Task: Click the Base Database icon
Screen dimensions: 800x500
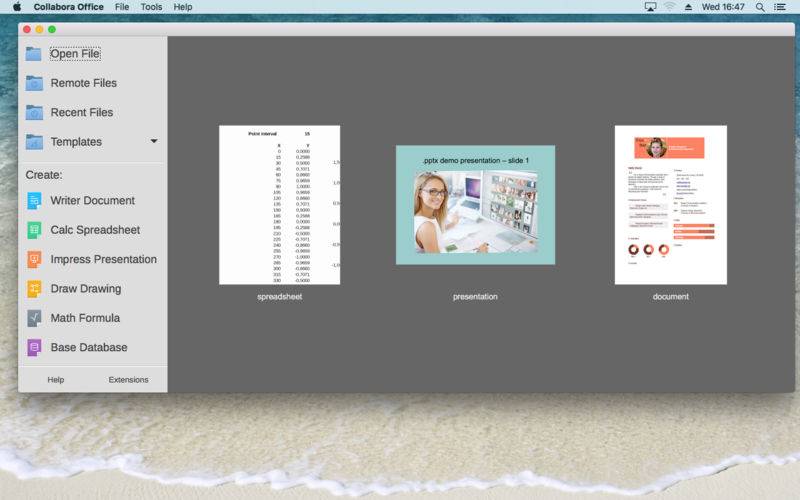Action: [34, 347]
